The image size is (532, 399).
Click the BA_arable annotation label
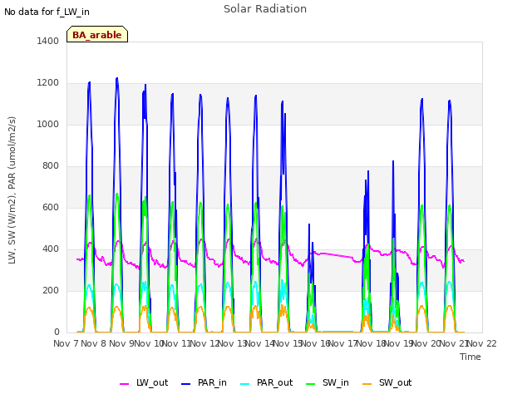(97, 35)
